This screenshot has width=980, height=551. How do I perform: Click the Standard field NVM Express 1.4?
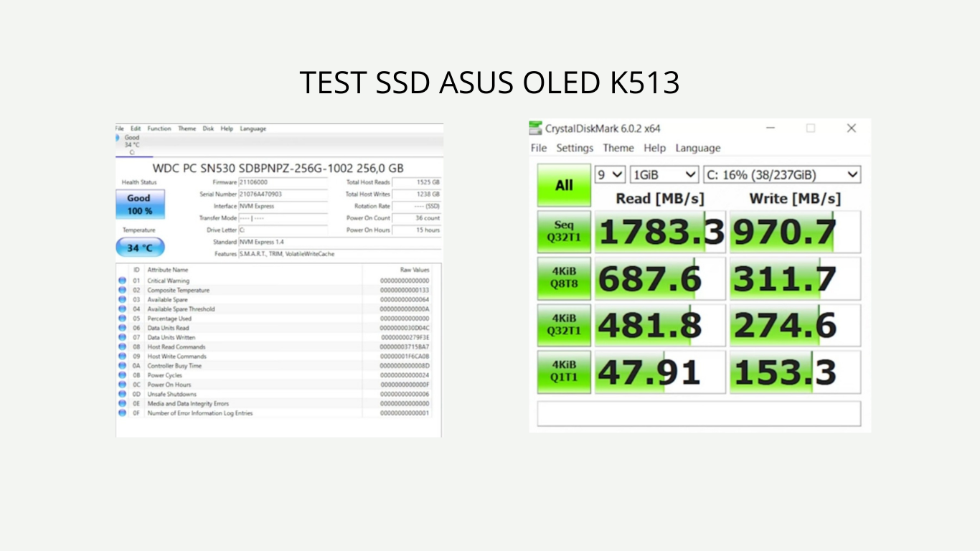tap(339, 242)
